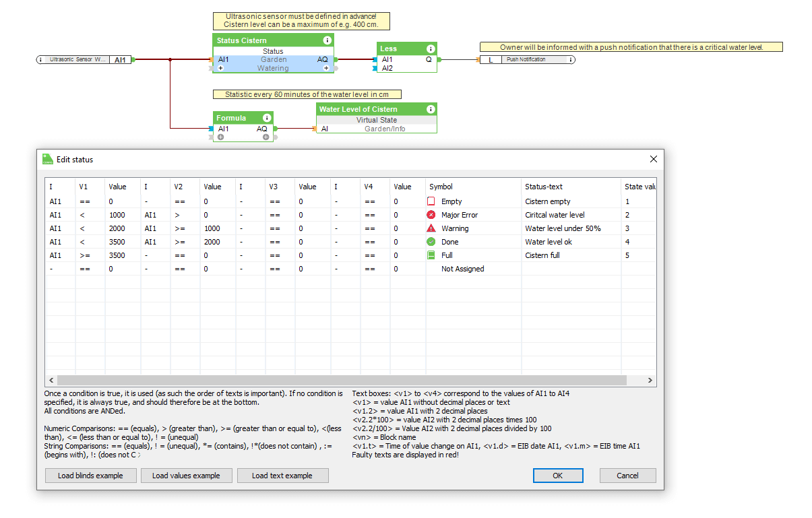
Task: Open info for Water Level of Cistern block
Action: [430, 108]
